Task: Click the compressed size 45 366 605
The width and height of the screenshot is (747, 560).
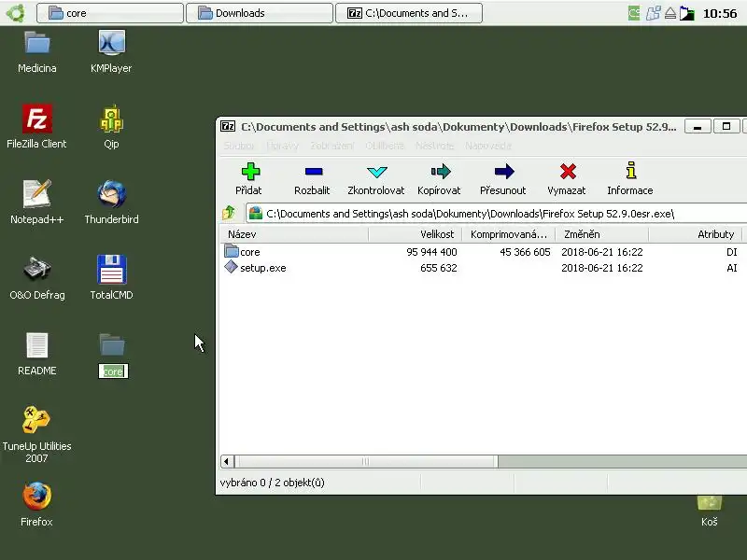Action: pos(525,252)
